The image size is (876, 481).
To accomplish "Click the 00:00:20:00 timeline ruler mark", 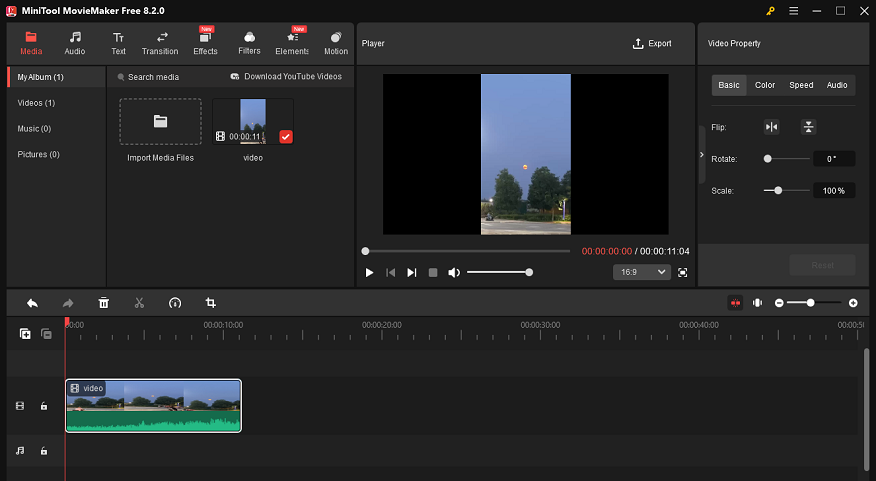I will pos(382,325).
